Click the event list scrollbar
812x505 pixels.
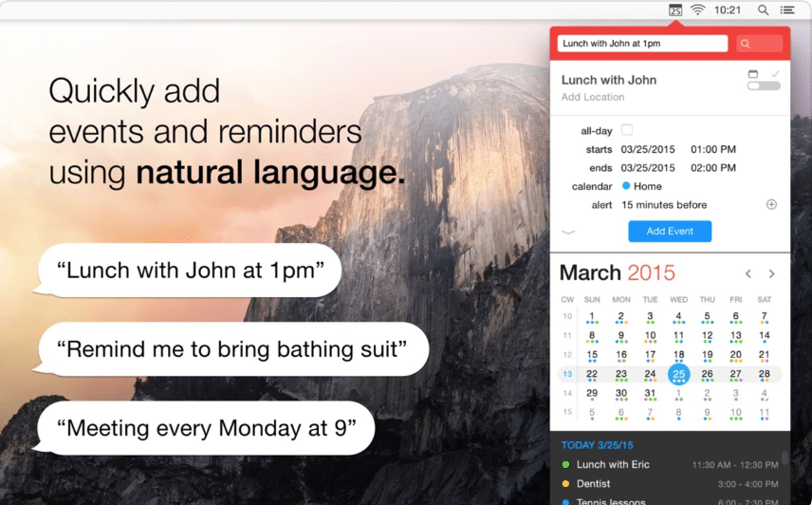(x=785, y=458)
